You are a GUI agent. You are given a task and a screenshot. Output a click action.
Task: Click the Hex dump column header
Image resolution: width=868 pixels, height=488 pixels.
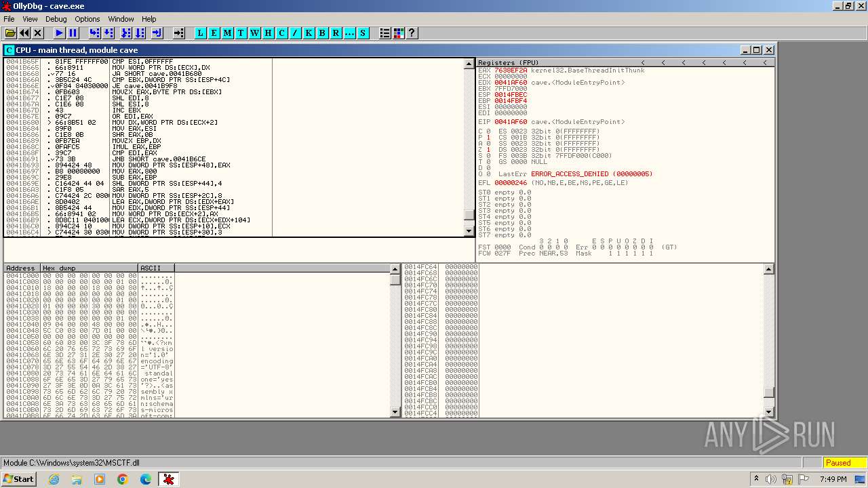pos(90,268)
